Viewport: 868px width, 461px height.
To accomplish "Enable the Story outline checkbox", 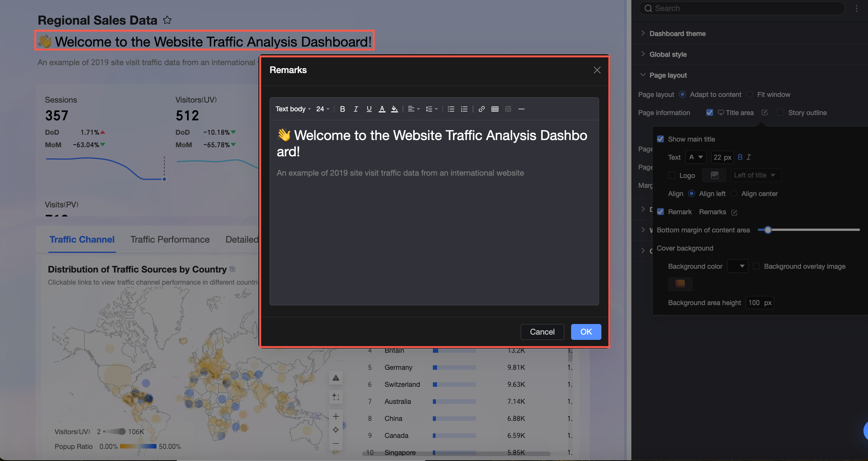I will (780, 112).
